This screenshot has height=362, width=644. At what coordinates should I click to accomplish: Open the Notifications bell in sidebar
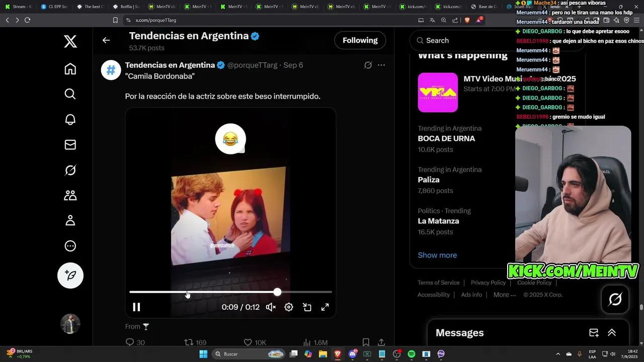[70, 119]
